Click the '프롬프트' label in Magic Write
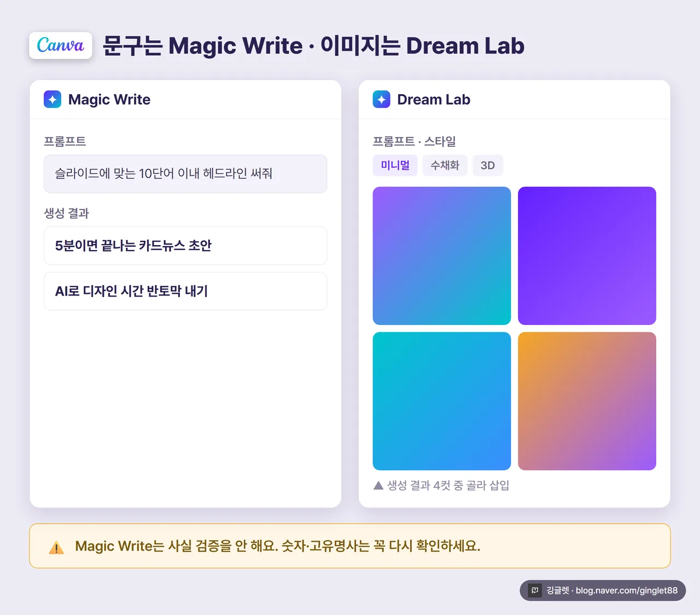This screenshot has height=615, width=700. (65, 141)
